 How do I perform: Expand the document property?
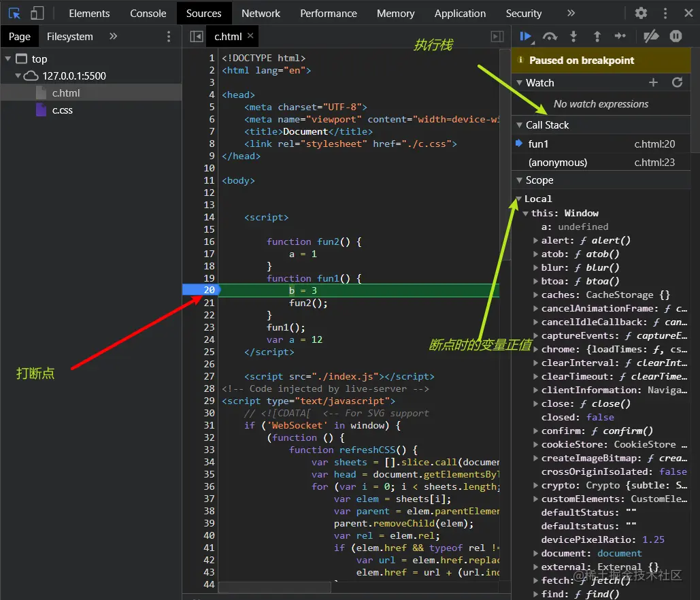coord(535,553)
